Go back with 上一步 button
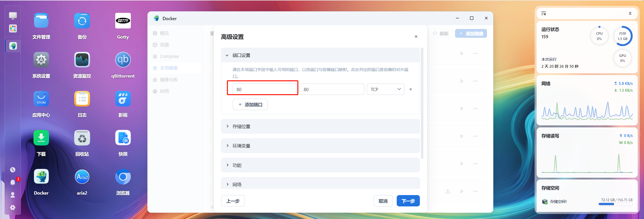 pyautogui.click(x=233, y=201)
